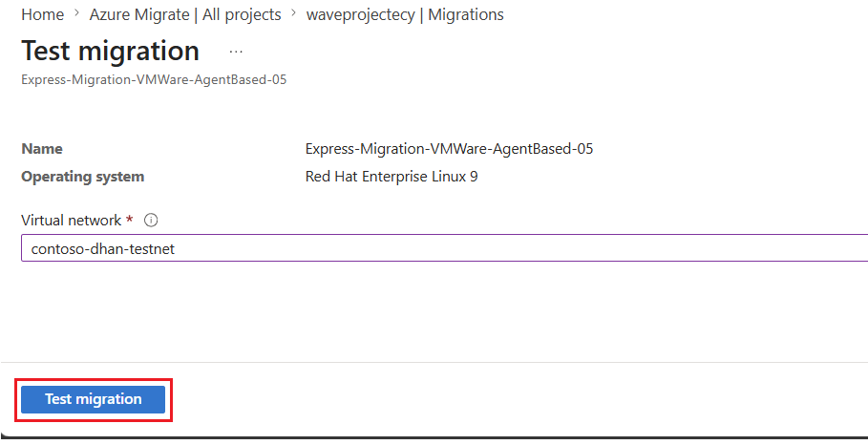Click the Name field label
868x445 pixels.
tap(42, 149)
